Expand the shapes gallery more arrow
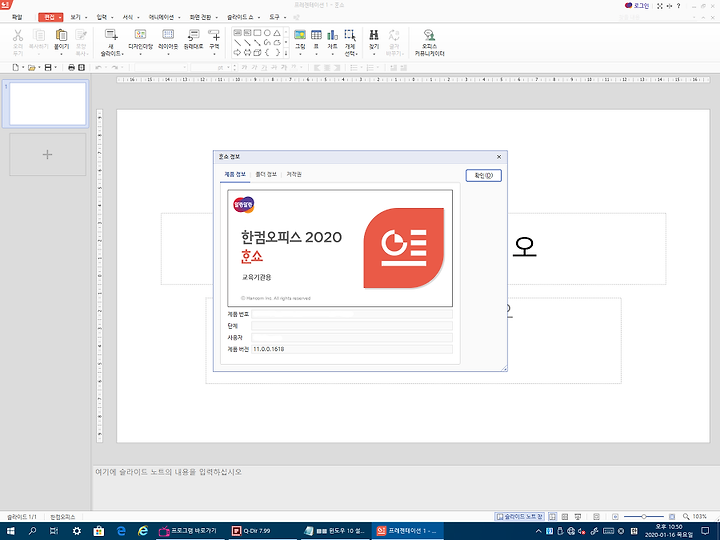The image size is (720, 540). pos(286,53)
